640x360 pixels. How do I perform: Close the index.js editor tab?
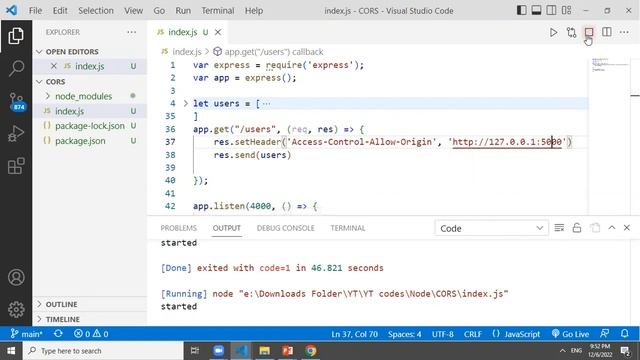pyautogui.click(x=218, y=32)
